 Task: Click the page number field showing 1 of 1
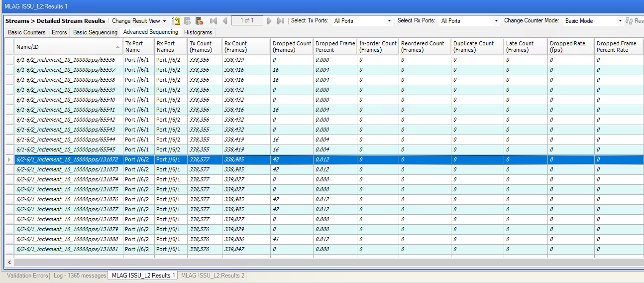247,21
